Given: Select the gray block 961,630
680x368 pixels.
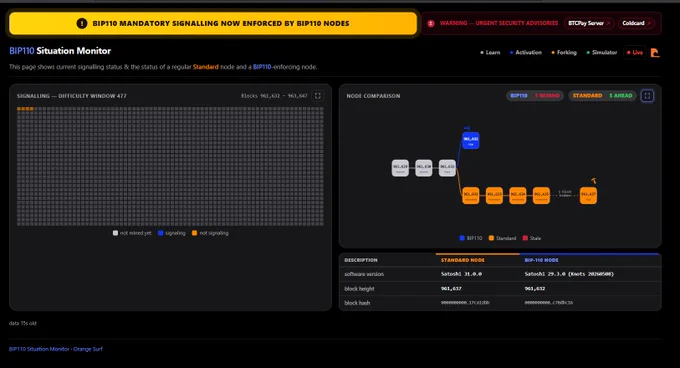Looking at the screenshot, I should (x=424, y=168).
